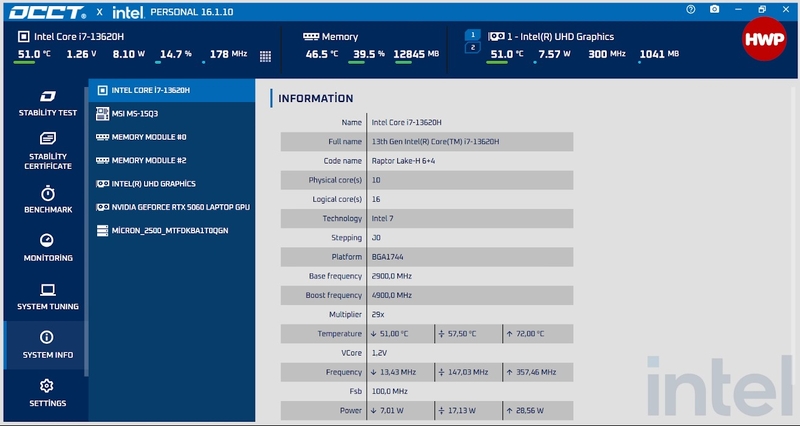Select MSI MS-15Q3 motherboard entry
Image resolution: width=800 pixels, height=426 pixels.
pos(171,114)
